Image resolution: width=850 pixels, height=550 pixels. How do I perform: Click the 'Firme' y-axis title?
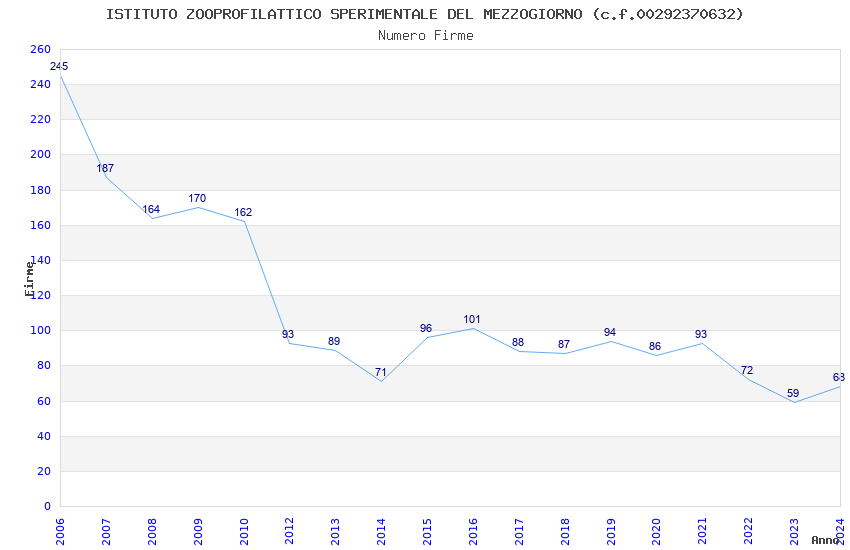click(x=29, y=279)
